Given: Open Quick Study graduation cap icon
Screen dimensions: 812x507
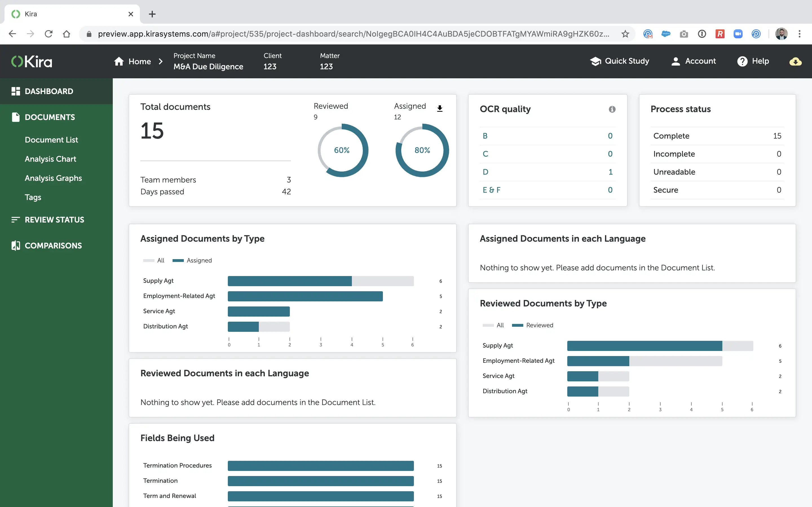Looking at the screenshot, I should click(595, 61).
